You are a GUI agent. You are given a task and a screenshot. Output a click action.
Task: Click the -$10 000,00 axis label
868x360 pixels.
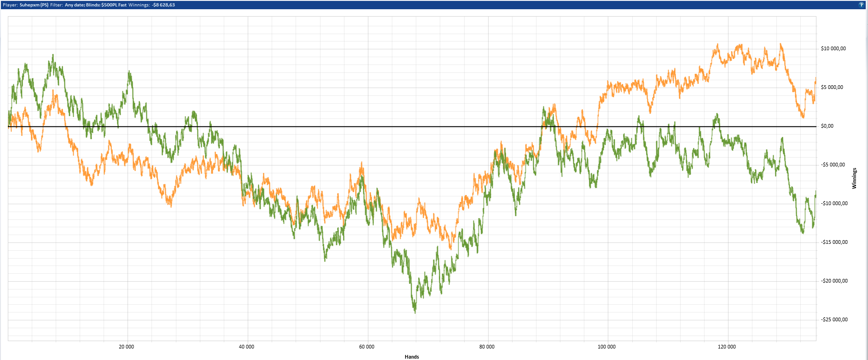[x=834, y=203]
